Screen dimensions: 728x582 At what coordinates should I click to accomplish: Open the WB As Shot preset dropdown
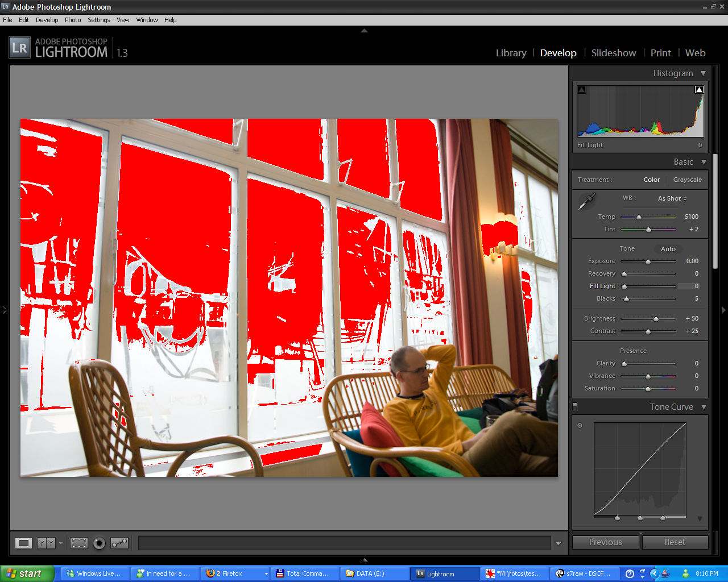tap(672, 198)
